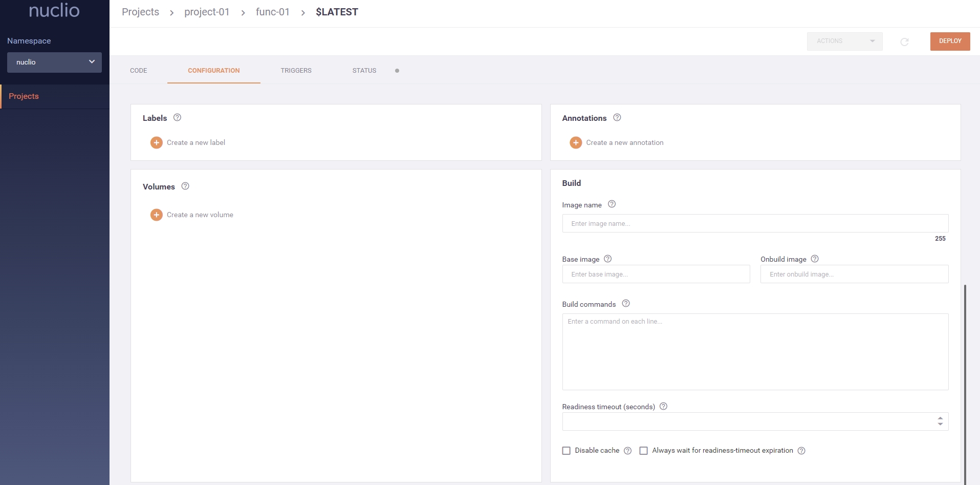Click the refresh icon next to Deploy
The height and width of the screenshot is (485, 980).
tap(904, 41)
